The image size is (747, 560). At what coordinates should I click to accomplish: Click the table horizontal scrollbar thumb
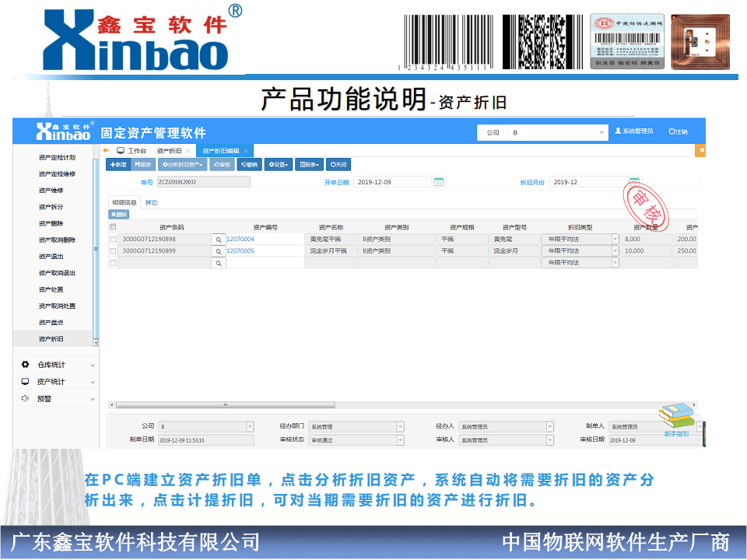[x=226, y=405]
